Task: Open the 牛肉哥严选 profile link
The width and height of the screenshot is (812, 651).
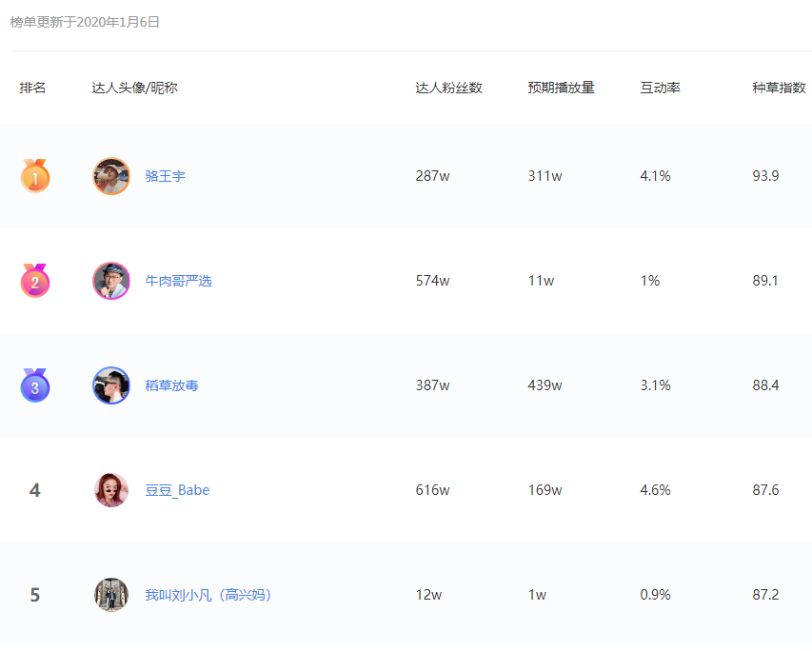Action: 179,281
